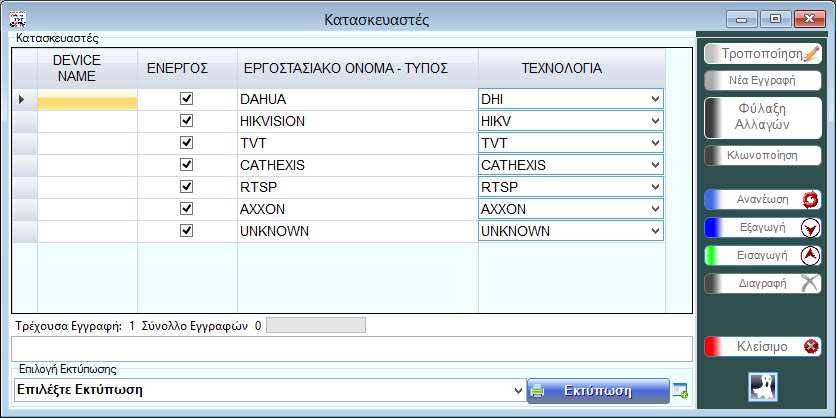Image resolution: width=836 pixels, height=418 pixels.
Task: Toggle the ΕΝΕΡΓΟΣ checkbox for HIKVISION
Action: (x=186, y=121)
